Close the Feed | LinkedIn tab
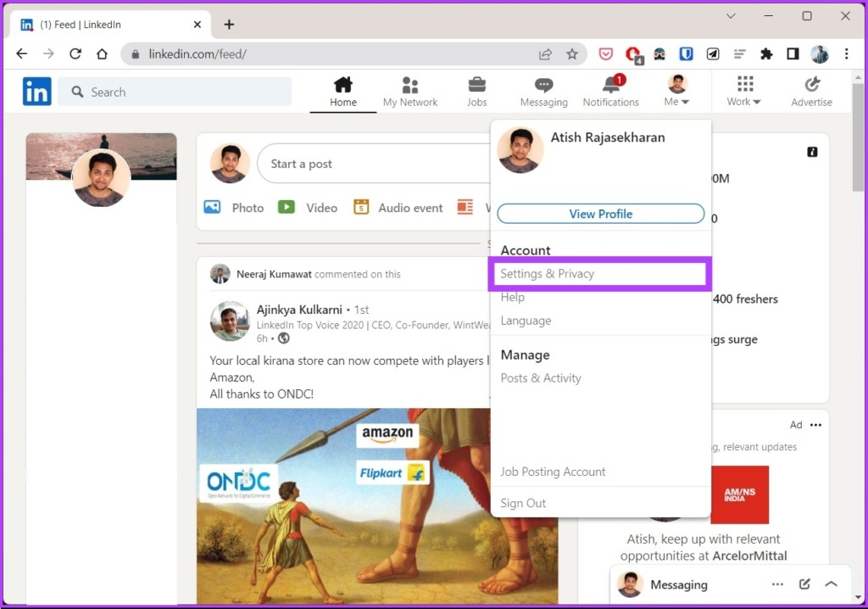This screenshot has width=868, height=609. (x=197, y=25)
